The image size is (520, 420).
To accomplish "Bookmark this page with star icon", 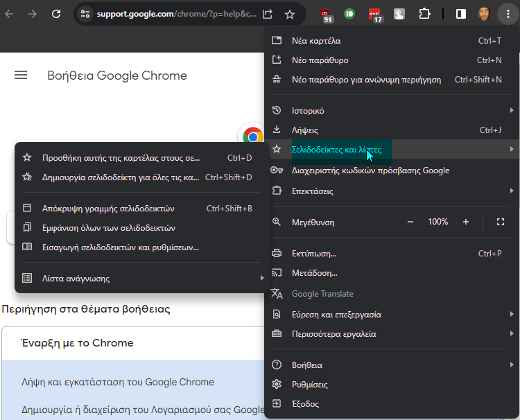I will coord(290,14).
